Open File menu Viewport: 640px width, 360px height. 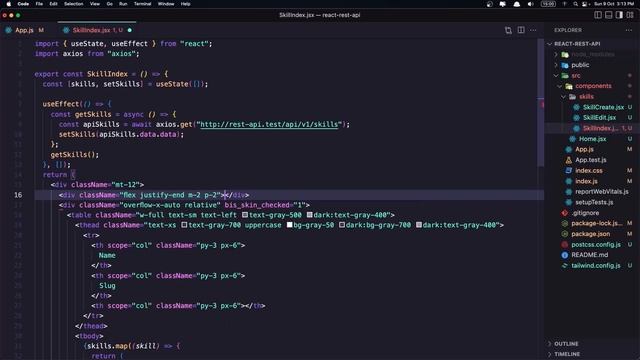click(x=39, y=4)
